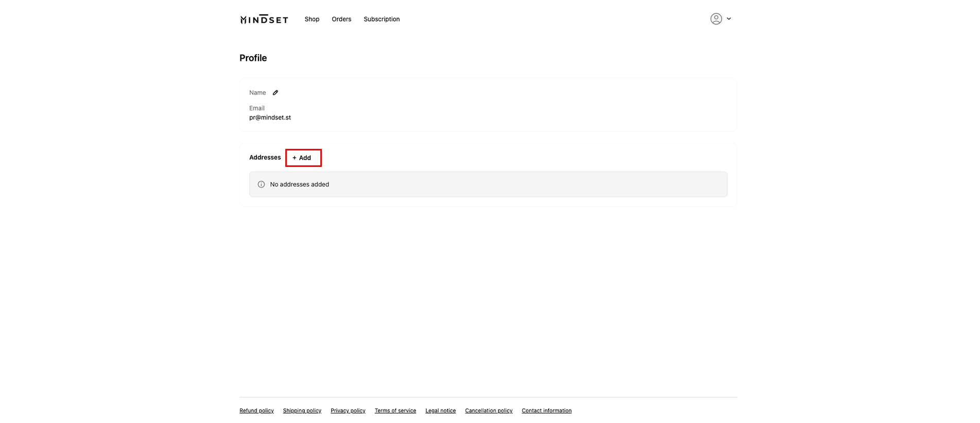View the Cancellation policy
The width and height of the screenshot is (980, 423).
click(489, 411)
